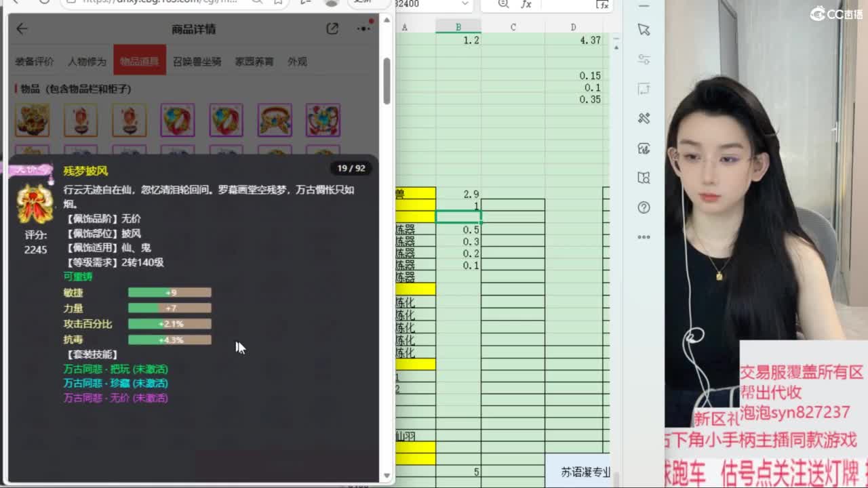Select column C header in the spreadsheet
Image resolution: width=868 pixels, height=488 pixels.
click(513, 27)
